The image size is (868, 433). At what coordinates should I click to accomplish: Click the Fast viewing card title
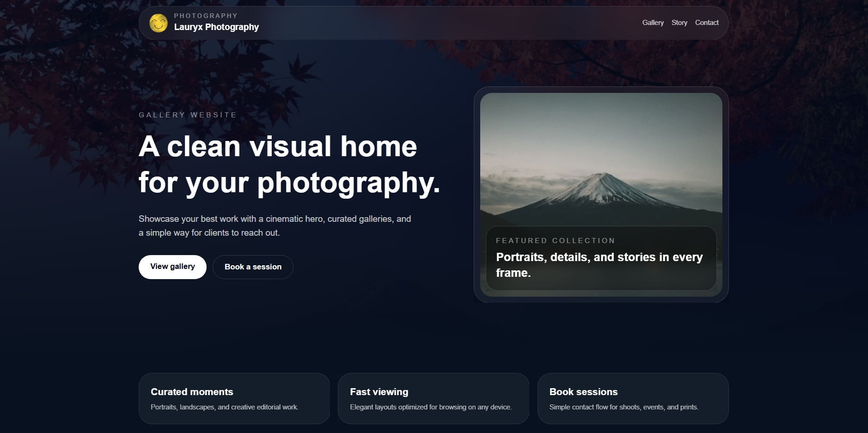tap(379, 392)
